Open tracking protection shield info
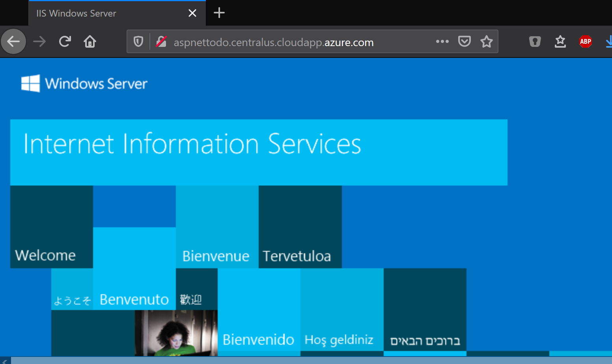This screenshot has width=612, height=364. (x=138, y=41)
